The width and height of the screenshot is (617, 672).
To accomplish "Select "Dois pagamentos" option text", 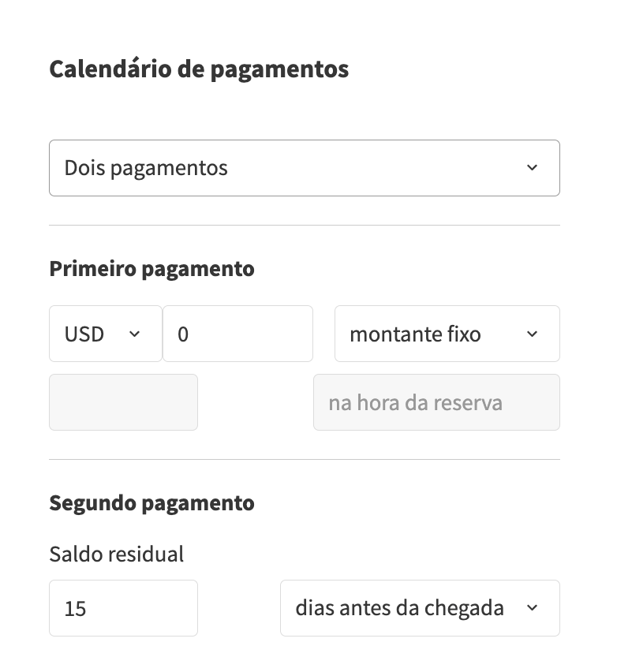I will (146, 167).
